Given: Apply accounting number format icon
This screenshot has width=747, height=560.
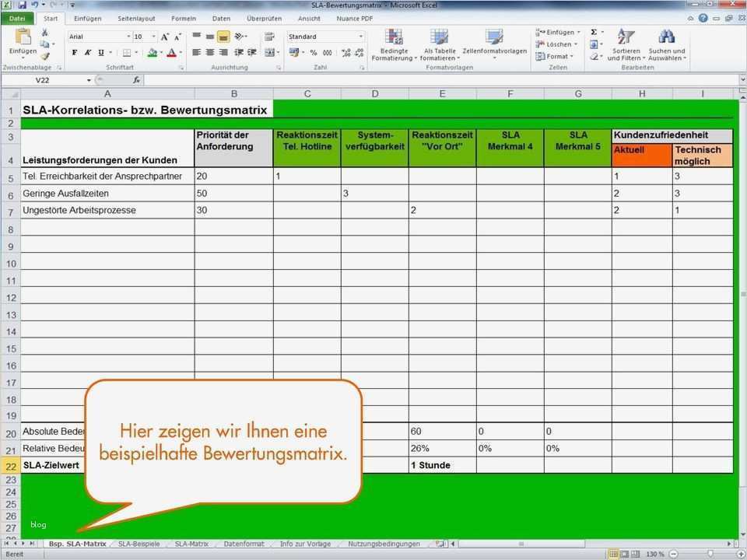Looking at the screenshot, I should click(294, 52).
